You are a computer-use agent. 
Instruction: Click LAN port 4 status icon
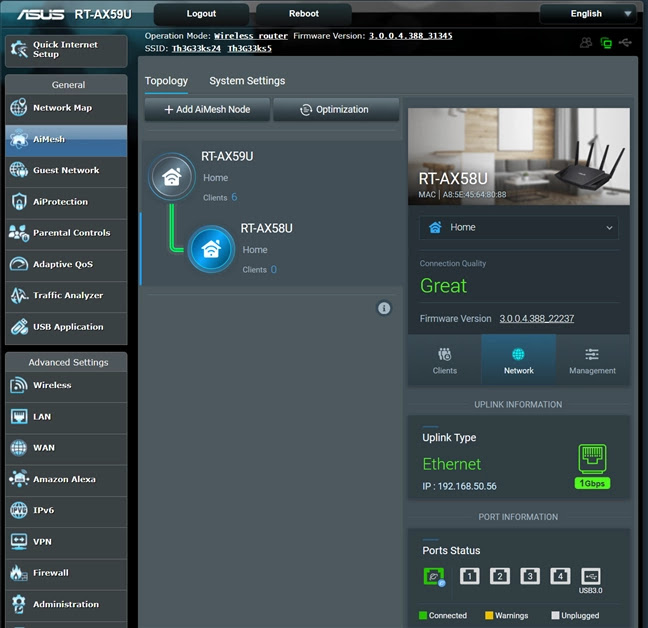560,576
